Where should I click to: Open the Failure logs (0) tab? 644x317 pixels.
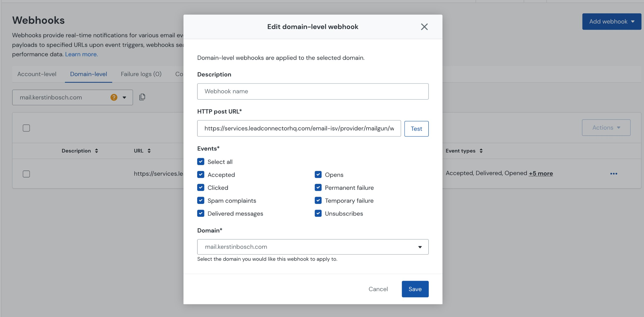(x=141, y=74)
